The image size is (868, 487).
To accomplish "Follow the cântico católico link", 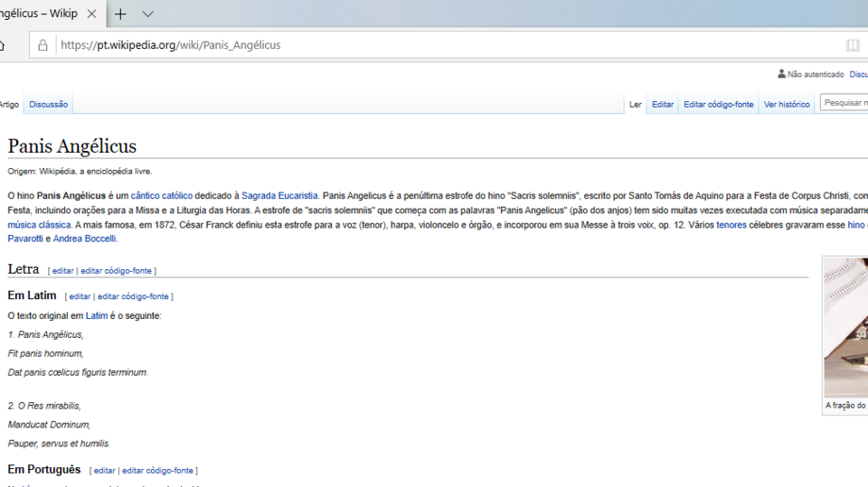I will click(x=161, y=195).
